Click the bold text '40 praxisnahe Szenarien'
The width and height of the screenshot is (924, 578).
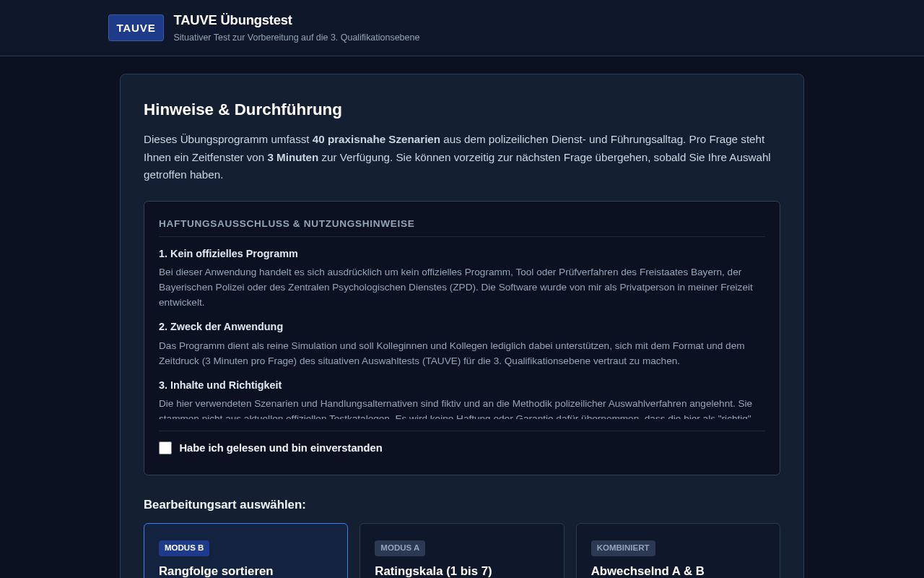tap(376, 139)
